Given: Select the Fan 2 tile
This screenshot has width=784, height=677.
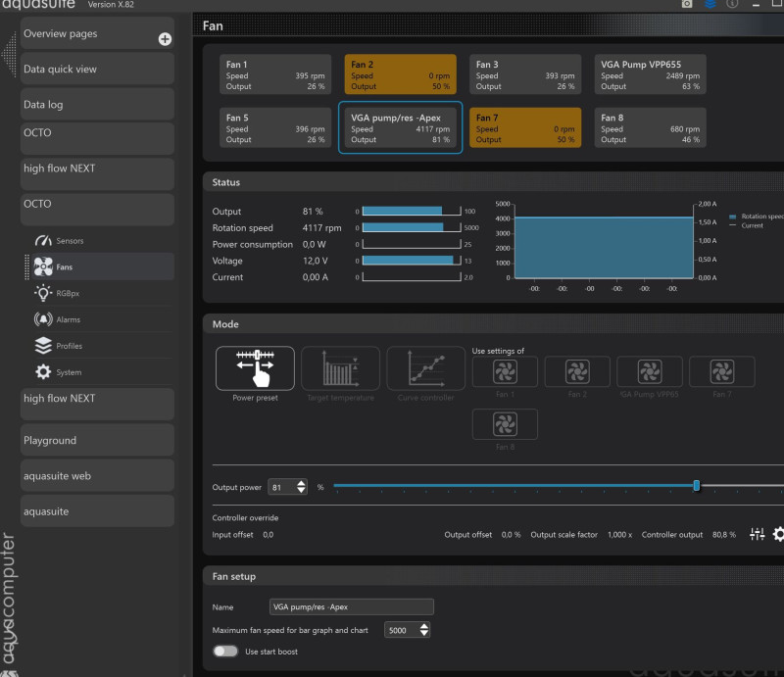Looking at the screenshot, I should 400,75.
